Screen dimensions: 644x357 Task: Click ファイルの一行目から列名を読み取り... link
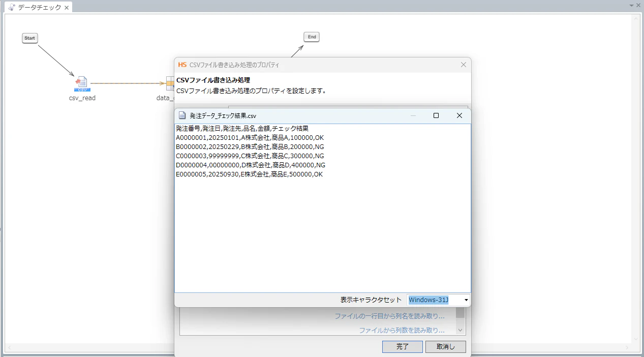(x=389, y=316)
